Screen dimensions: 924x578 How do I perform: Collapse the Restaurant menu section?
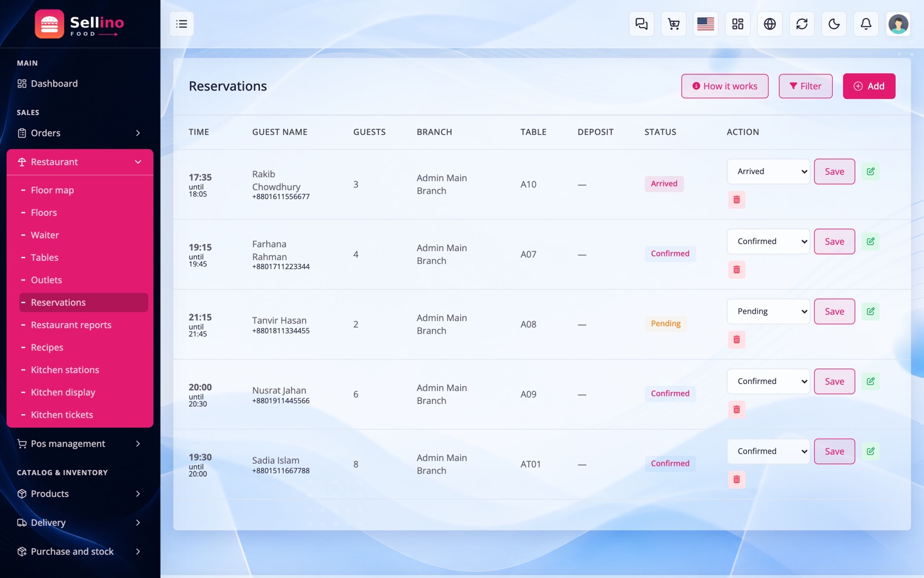80,162
